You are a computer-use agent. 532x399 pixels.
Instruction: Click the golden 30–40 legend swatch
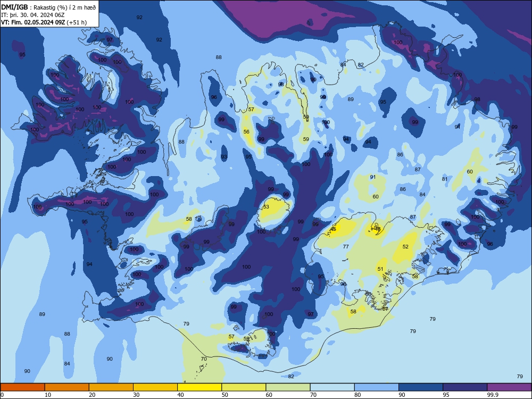click(155, 387)
